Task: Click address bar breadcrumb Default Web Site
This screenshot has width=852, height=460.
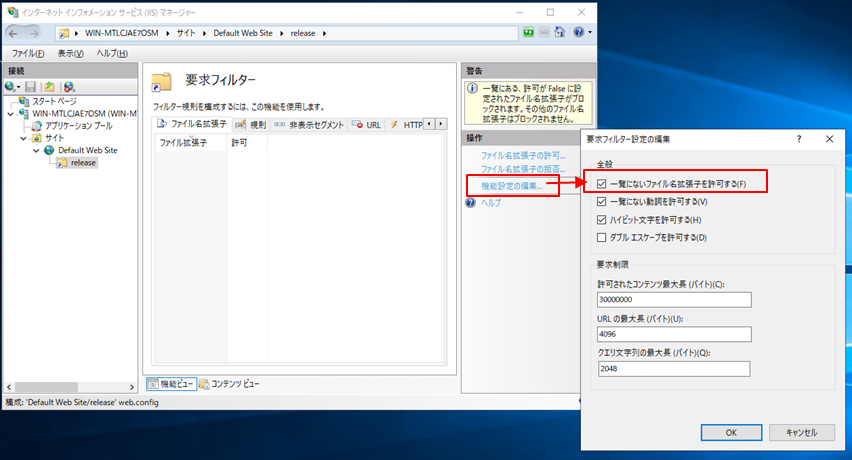Action: pyautogui.click(x=243, y=33)
